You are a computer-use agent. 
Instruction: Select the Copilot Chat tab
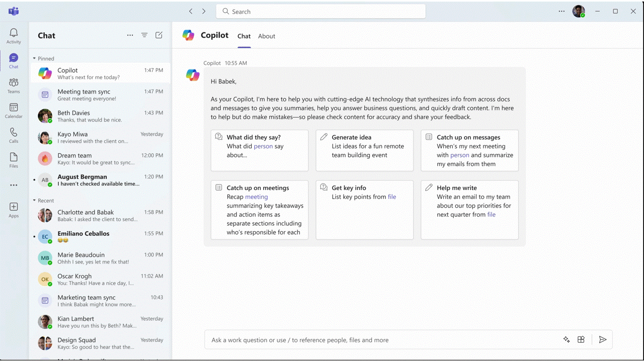pyautogui.click(x=244, y=36)
